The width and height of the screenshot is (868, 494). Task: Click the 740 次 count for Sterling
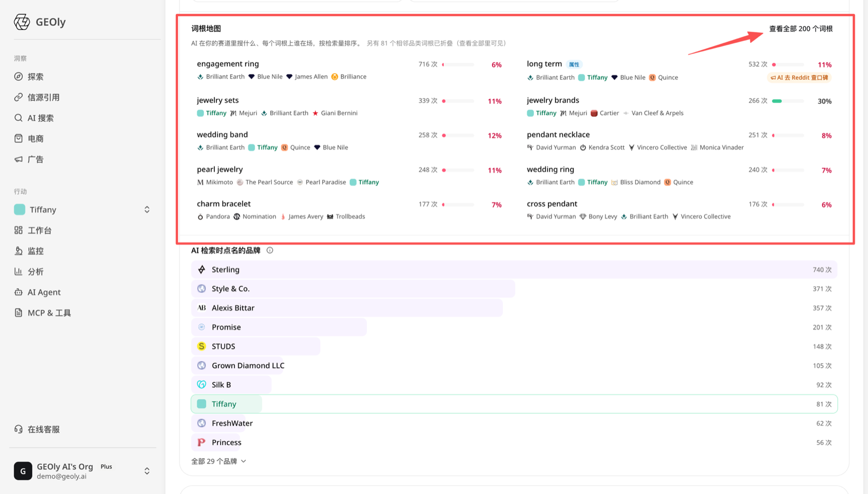822,270
